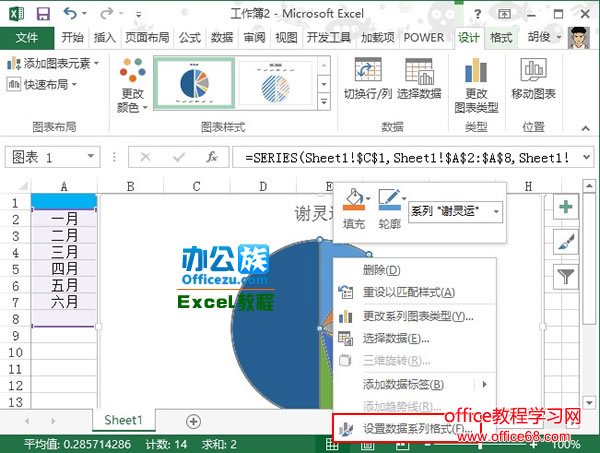Choose 更改系列图表类型(Y) menu item
This screenshot has height=453, width=600.
(x=415, y=316)
